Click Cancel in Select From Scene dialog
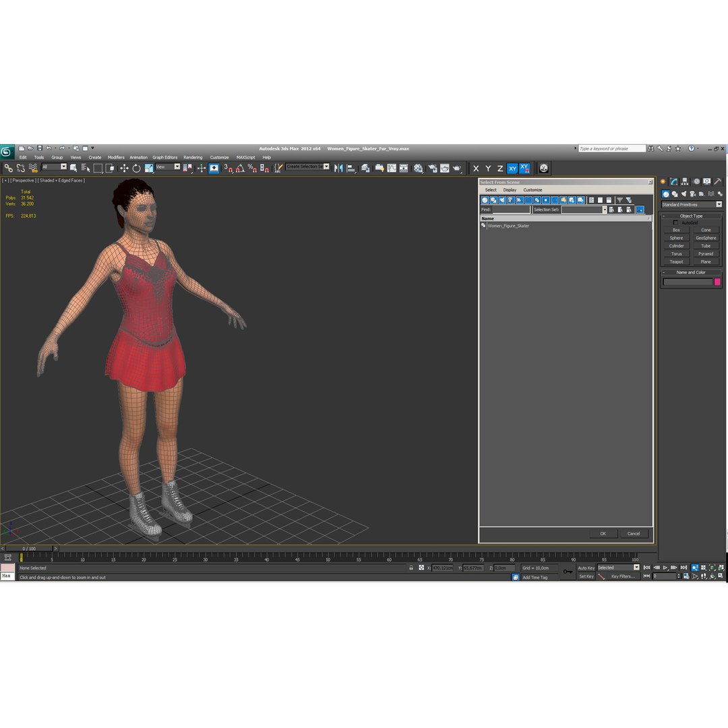The image size is (728, 728). point(634,533)
